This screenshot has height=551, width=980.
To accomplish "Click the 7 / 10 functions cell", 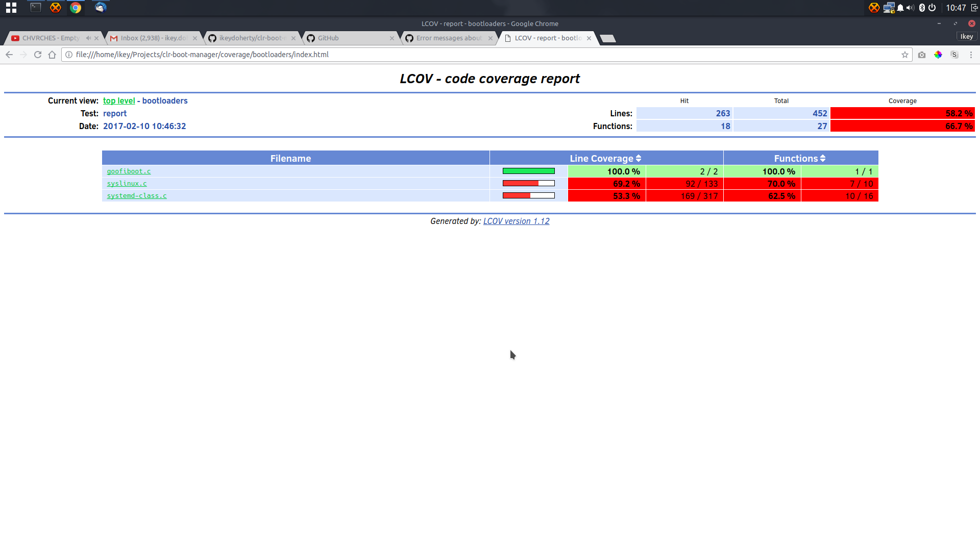I will (840, 184).
